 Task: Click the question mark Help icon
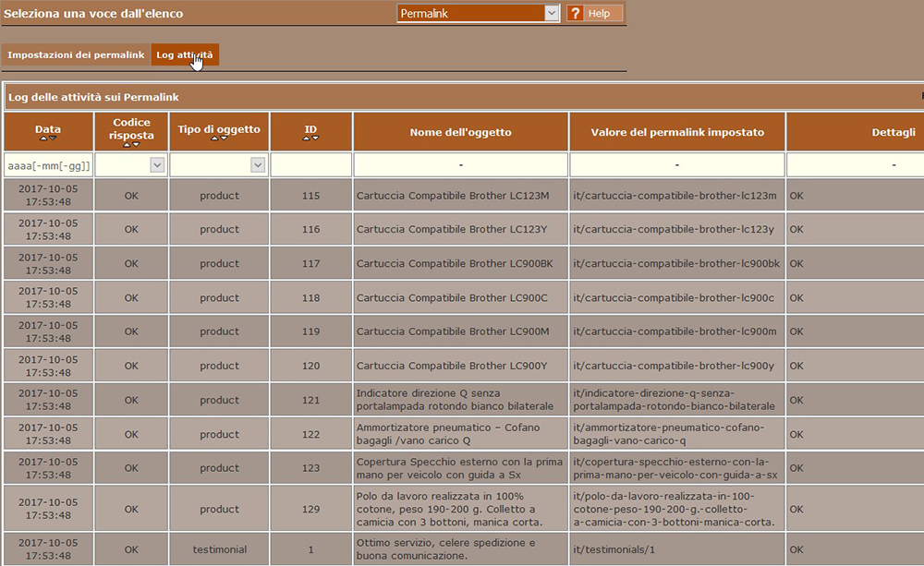[x=575, y=13]
